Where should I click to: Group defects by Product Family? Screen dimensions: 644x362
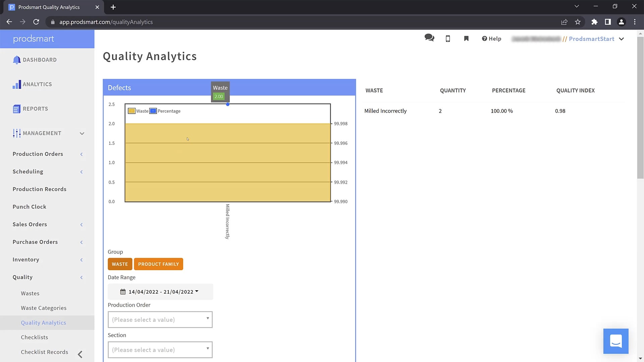point(158,264)
